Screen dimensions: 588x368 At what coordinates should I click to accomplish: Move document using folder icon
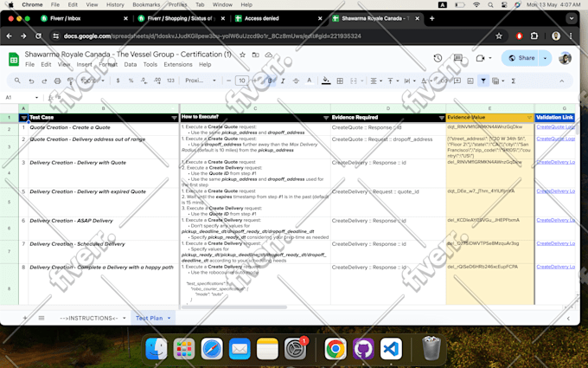(x=255, y=55)
